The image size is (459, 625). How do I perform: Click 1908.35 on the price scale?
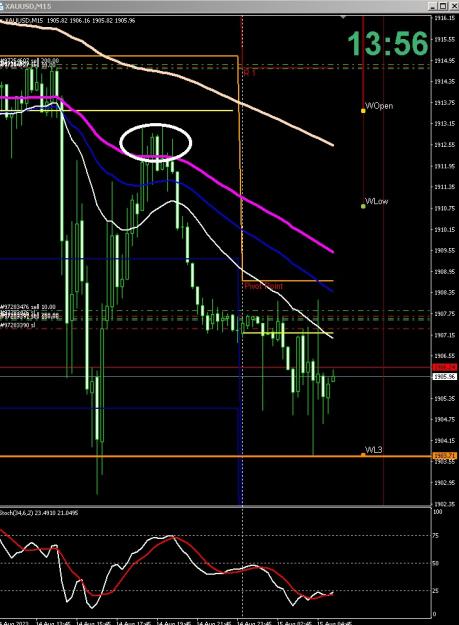pos(445,293)
